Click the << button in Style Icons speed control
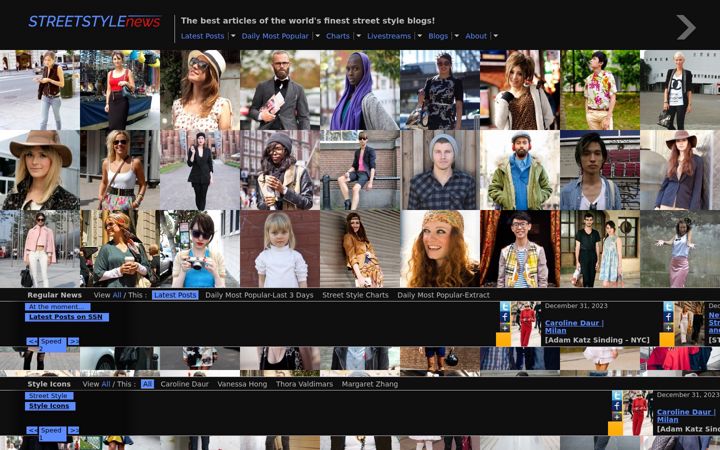720x450 pixels. [32, 431]
